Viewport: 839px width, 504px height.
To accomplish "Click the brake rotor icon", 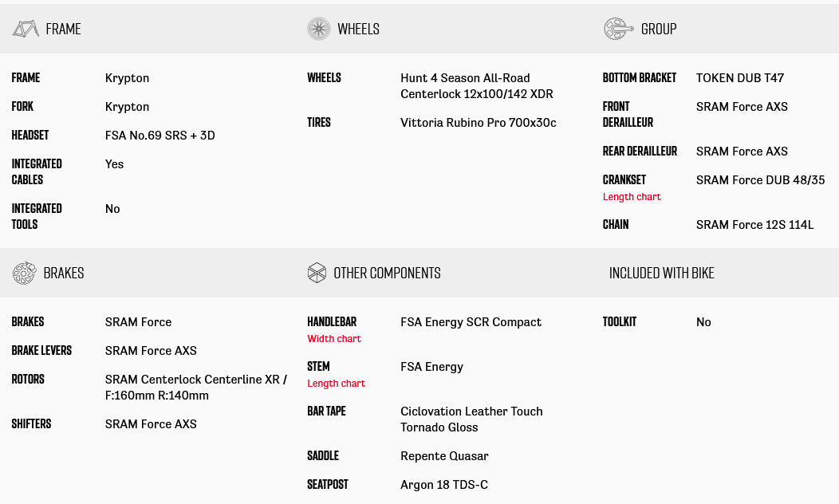I will click(25, 273).
